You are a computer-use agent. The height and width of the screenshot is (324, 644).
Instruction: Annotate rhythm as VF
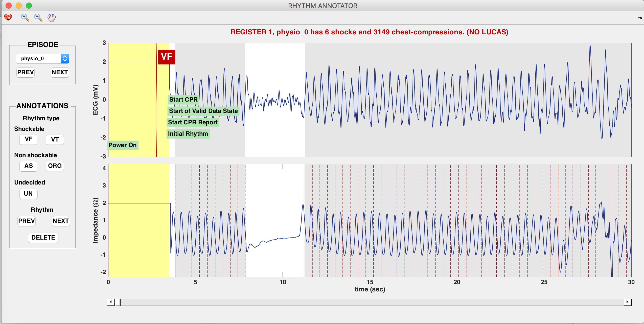coord(29,139)
